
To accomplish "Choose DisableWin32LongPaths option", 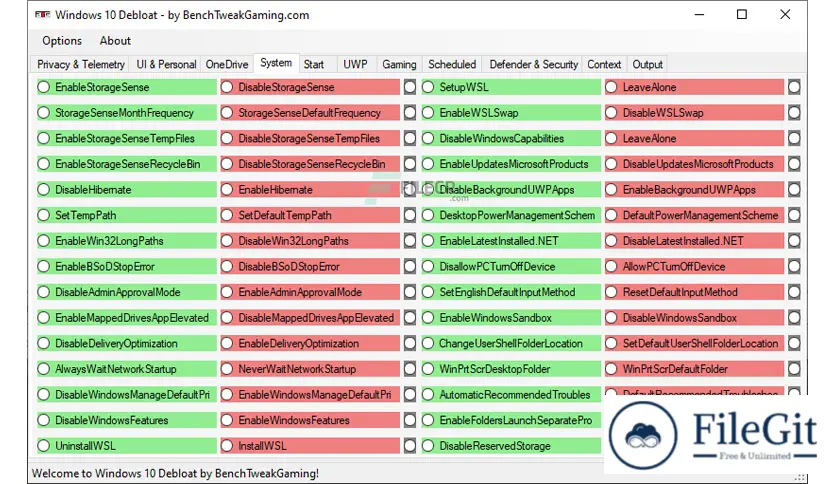I will click(310, 240).
